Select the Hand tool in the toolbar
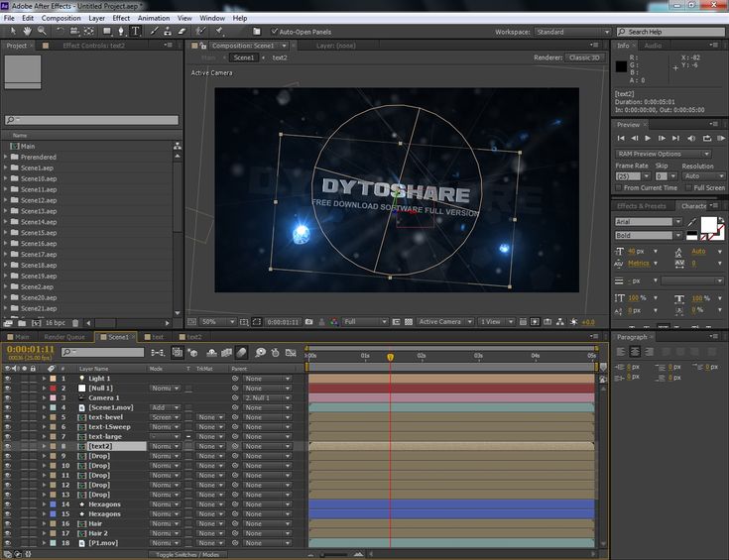 tap(27, 32)
